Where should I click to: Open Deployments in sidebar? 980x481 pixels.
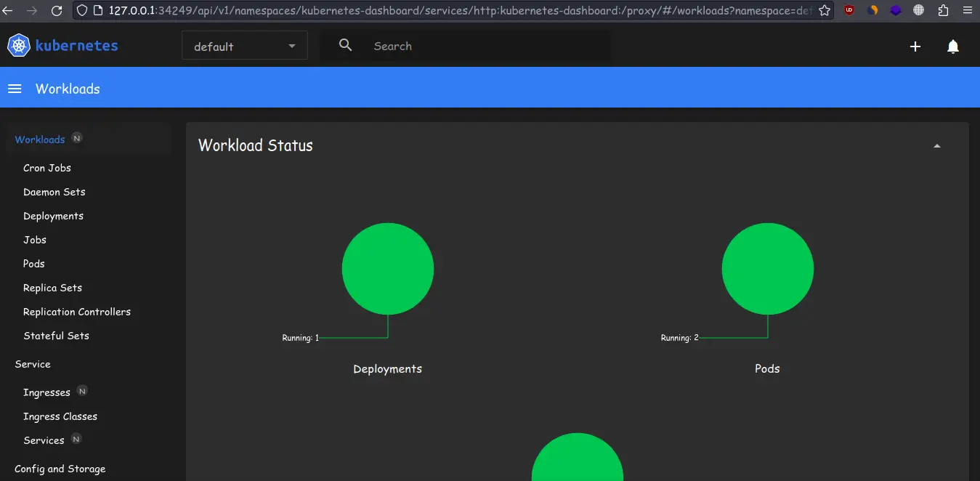[53, 216]
